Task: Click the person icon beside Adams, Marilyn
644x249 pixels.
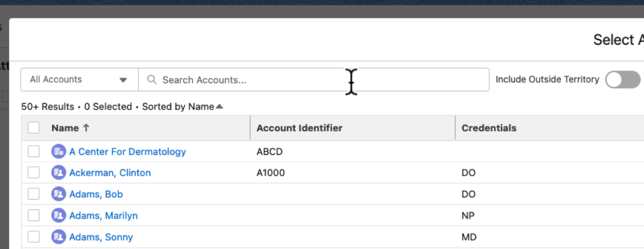Action: click(x=58, y=216)
